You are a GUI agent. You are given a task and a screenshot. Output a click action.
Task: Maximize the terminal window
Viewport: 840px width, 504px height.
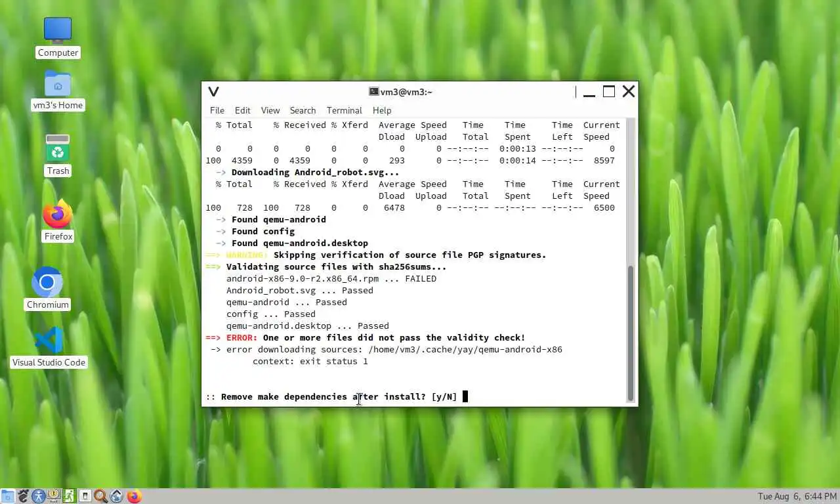[609, 92]
